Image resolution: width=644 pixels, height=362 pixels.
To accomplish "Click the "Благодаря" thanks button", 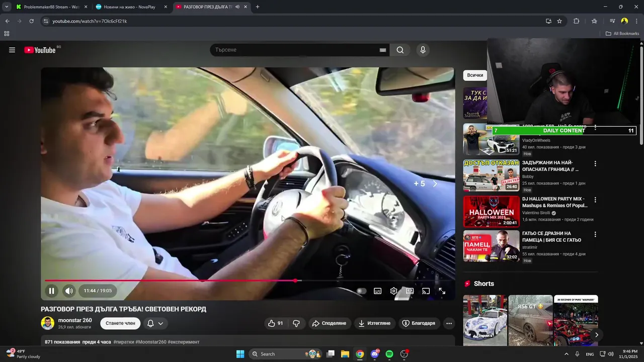I will pyautogui.click(x=419, y=323).
